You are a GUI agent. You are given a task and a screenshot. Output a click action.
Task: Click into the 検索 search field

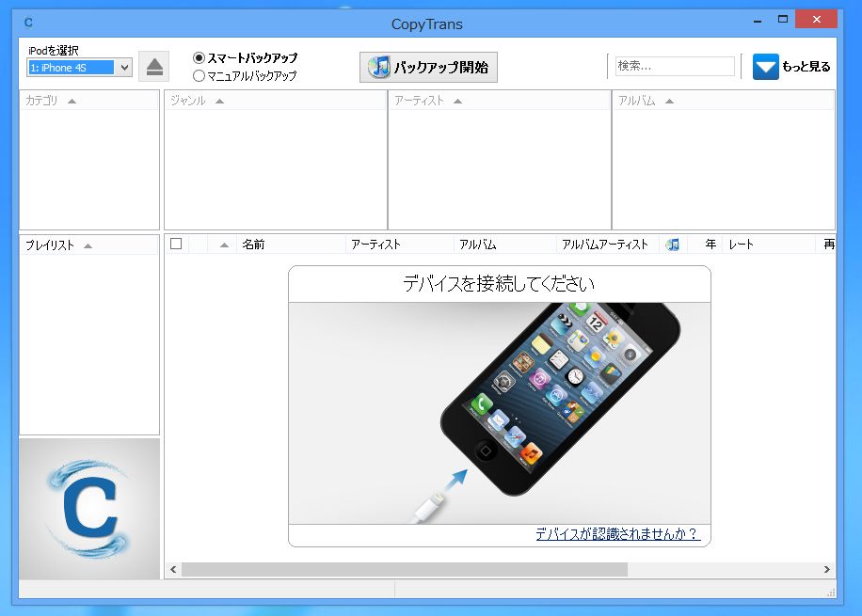tap(675, 66)
